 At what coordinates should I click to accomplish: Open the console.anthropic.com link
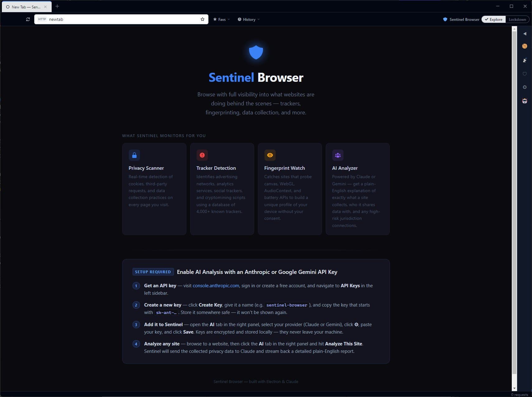click(216, 286)
